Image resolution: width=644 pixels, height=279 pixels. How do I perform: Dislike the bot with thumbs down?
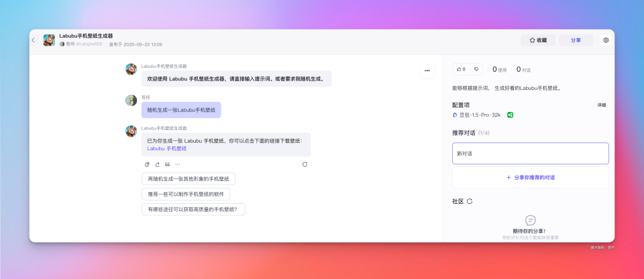(476, 70)
